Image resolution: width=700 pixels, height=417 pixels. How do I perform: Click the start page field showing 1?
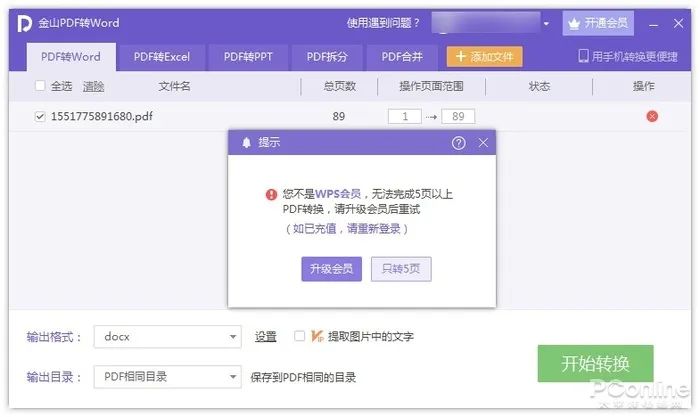405,117
